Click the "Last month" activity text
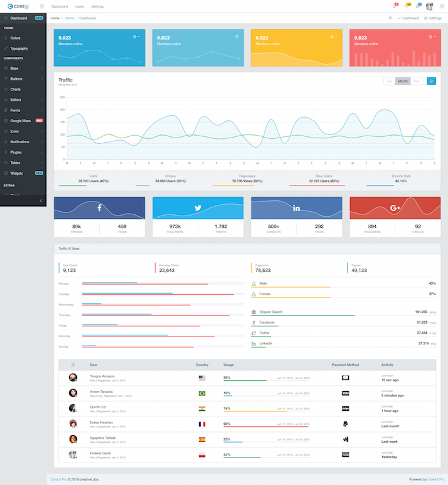This screenshot has width=448, height=485. tap(390, 426)
